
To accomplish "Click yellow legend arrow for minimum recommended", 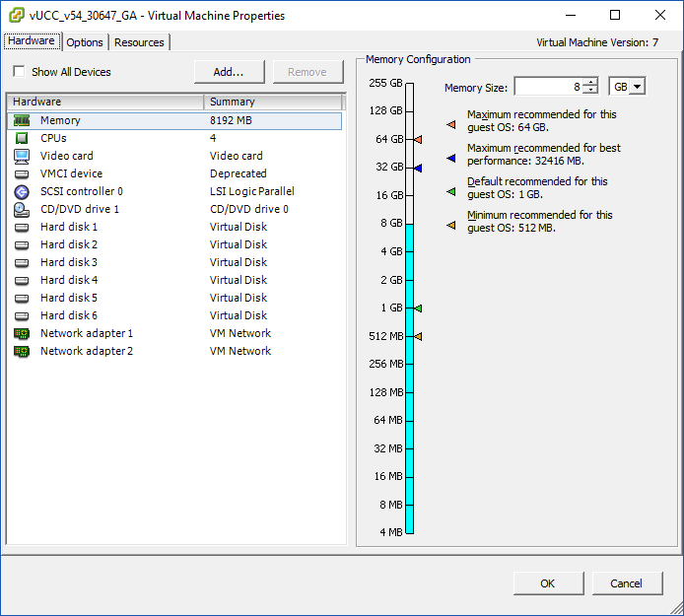I will [451, 225].
